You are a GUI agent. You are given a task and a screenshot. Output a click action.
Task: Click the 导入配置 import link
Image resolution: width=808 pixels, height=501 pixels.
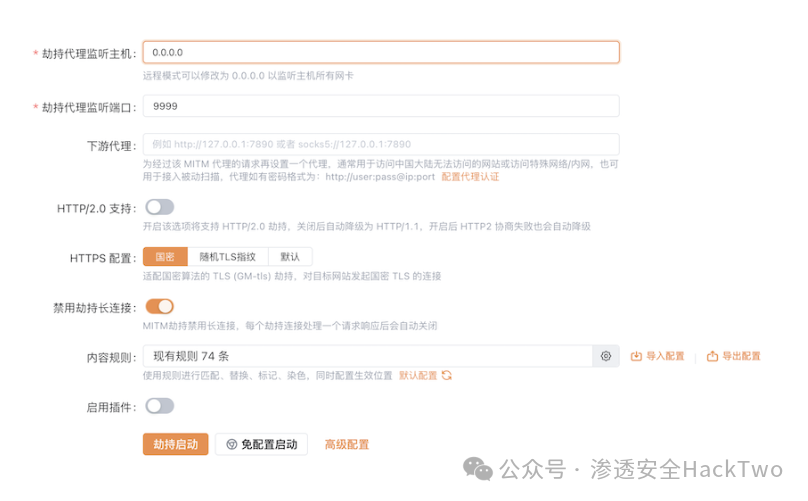(x=658, y=356)
